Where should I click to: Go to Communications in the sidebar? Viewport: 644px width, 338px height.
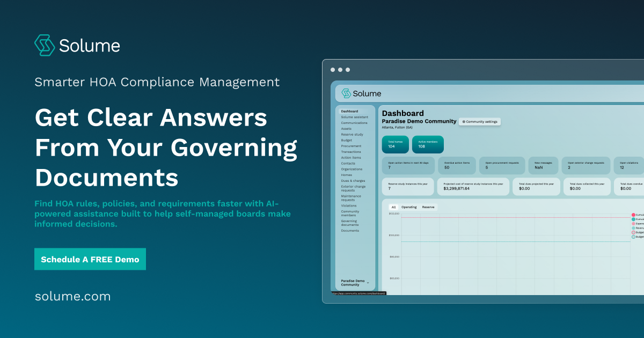click(354, 123)
